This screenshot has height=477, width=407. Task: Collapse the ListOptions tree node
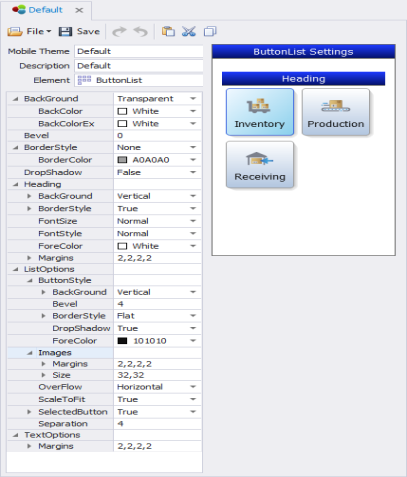point(16,269)
